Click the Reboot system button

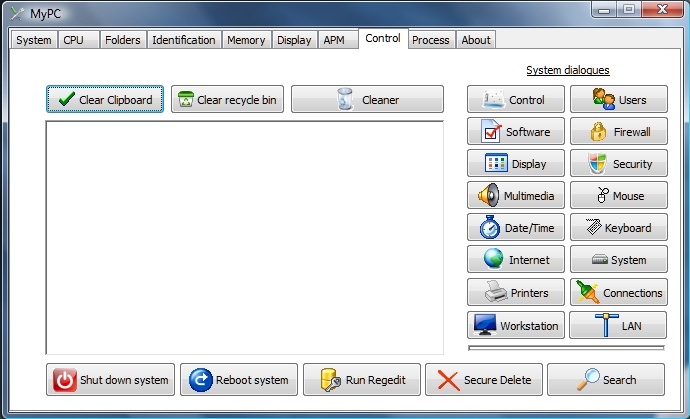(239, 380)
